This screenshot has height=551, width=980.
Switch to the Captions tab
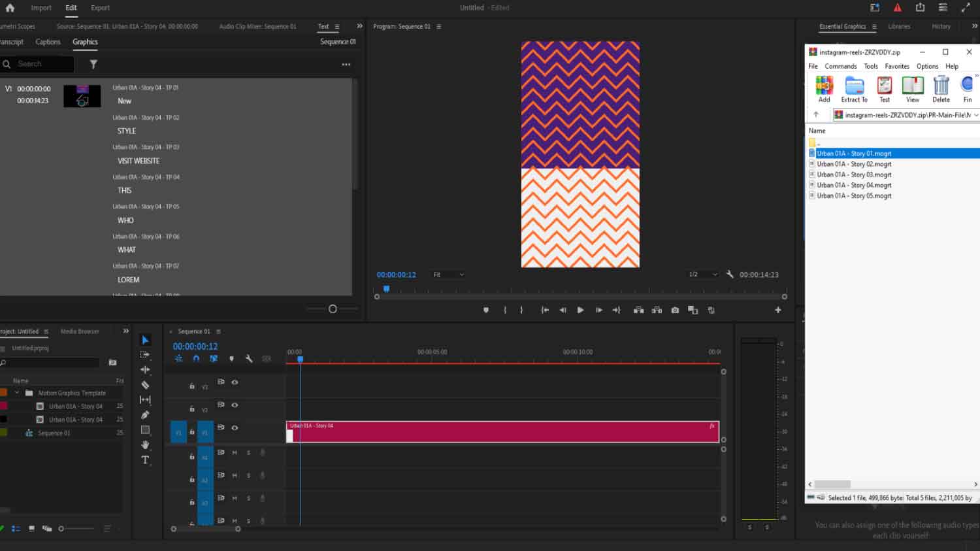48,41
